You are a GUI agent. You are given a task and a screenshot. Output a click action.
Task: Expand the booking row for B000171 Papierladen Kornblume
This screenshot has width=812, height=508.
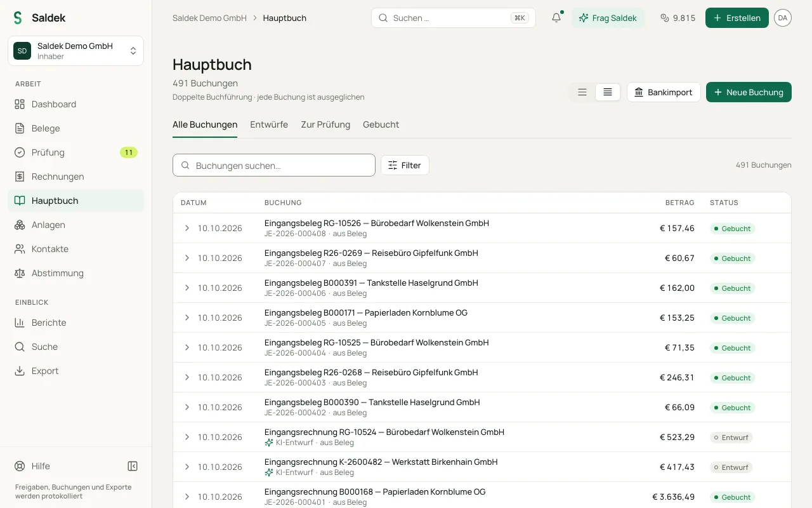[187, 317]
